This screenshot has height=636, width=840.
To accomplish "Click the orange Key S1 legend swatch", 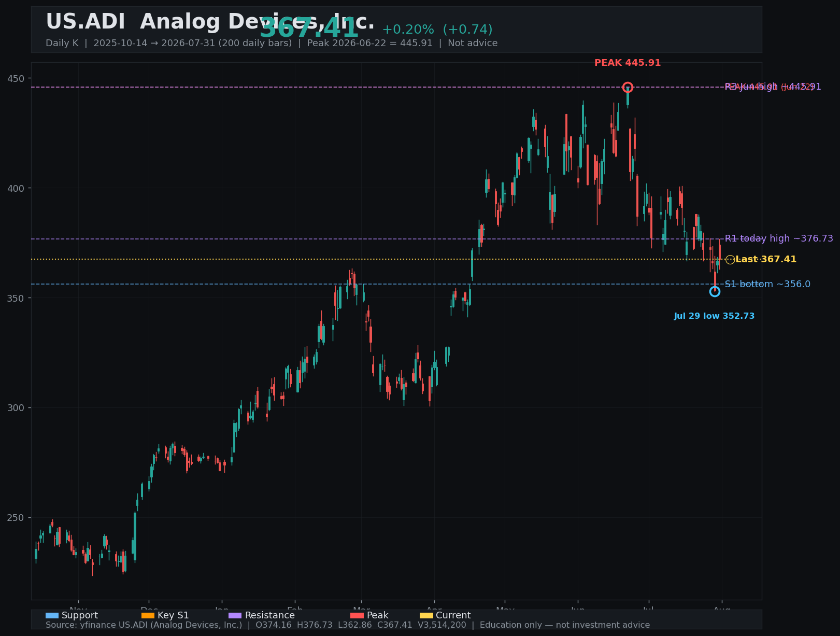I will tap(148, 616).
